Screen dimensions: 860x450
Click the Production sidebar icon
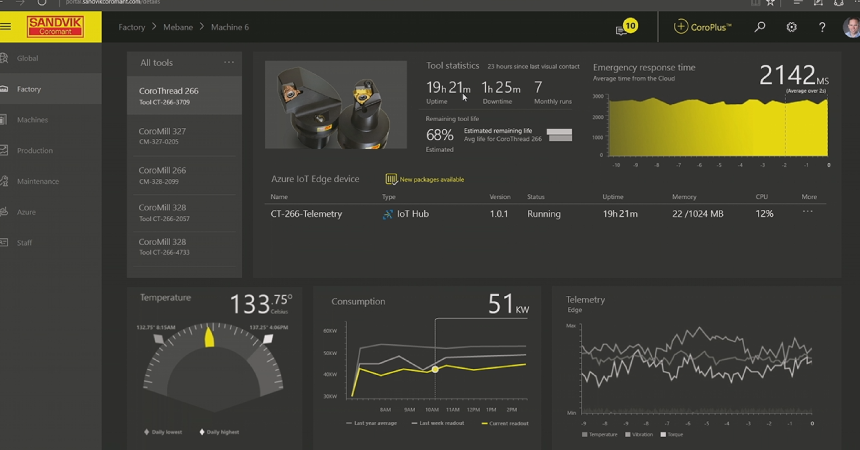(3, 150)
